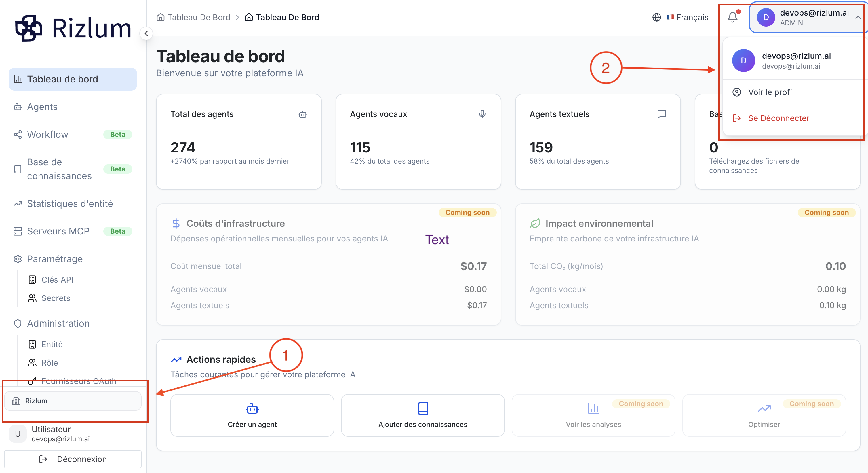Viewport: 868px width, 473px height.
Task: Expand the Paramétrage menu group
Action: click(x=73, y=259)
